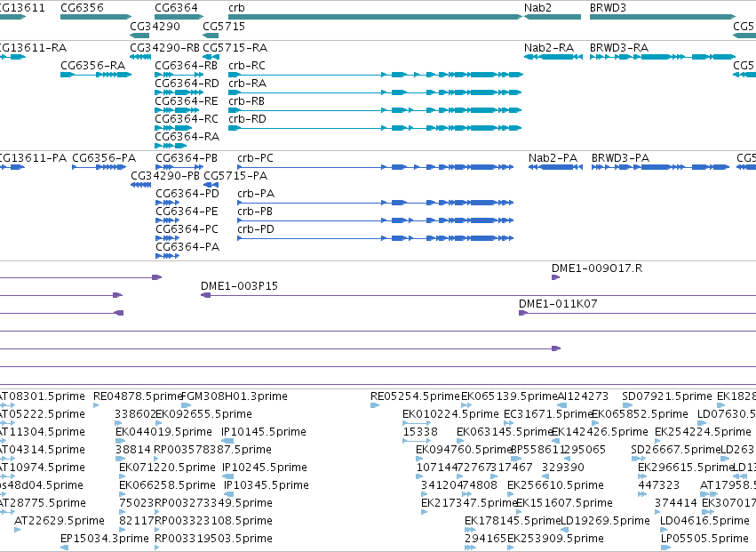756x552 pixels.
Task: Select the crb-PA protein label
Action: [x=256, y=194]
